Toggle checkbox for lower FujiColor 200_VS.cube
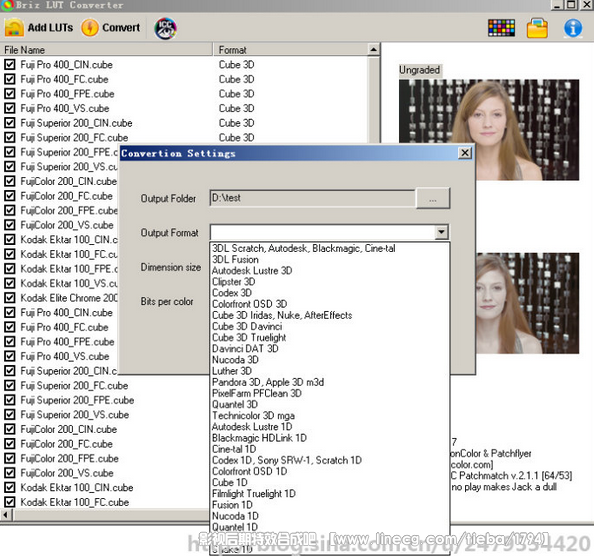594x556 pixels. tap(10, 473)
